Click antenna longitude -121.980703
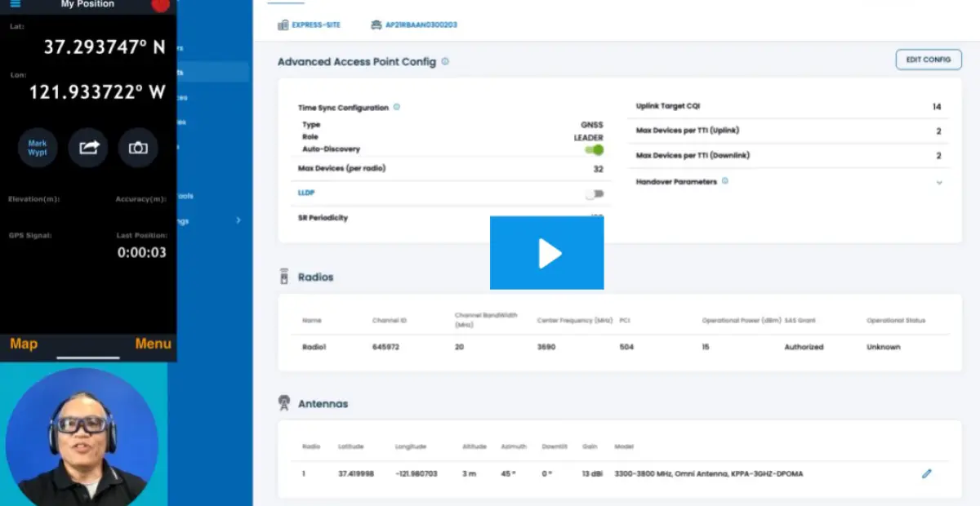 pyautogui.click(x=416, y=473)
